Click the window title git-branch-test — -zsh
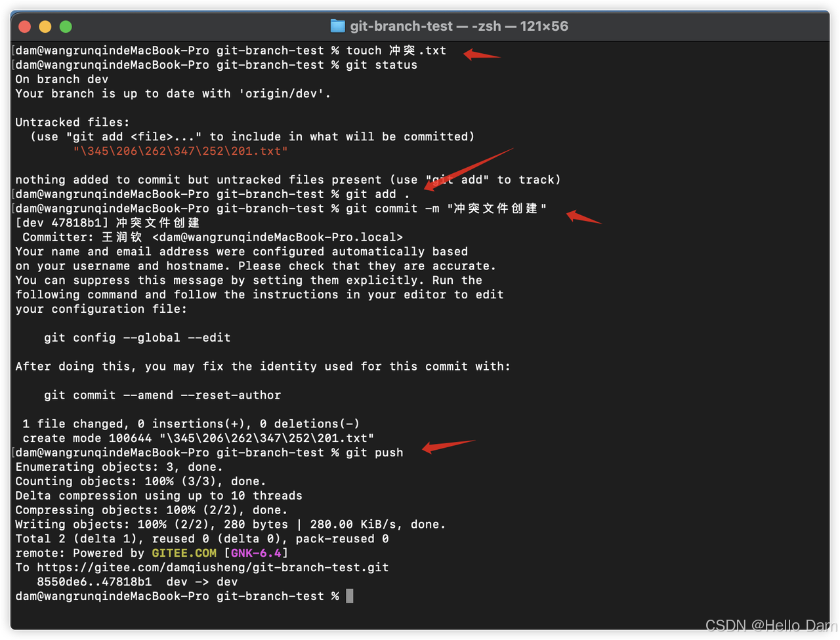This screenshot has height=640, width=840. pos(459,26)
